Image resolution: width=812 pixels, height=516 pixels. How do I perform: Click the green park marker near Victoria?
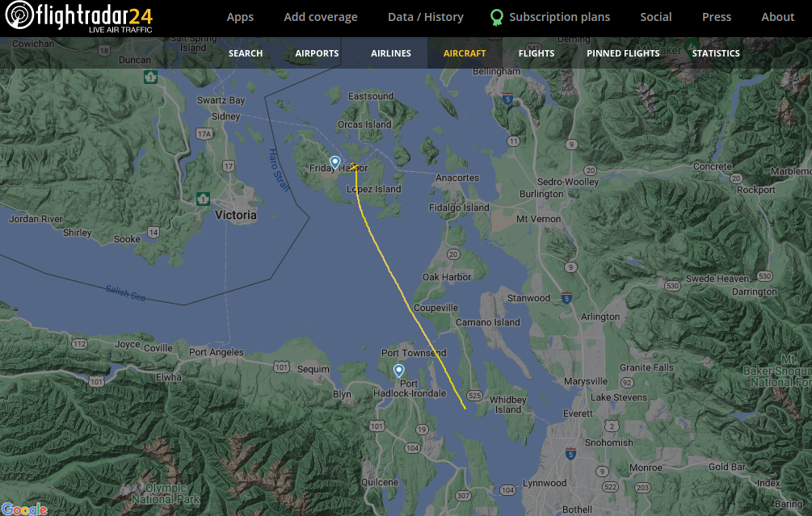coord(203,199)
